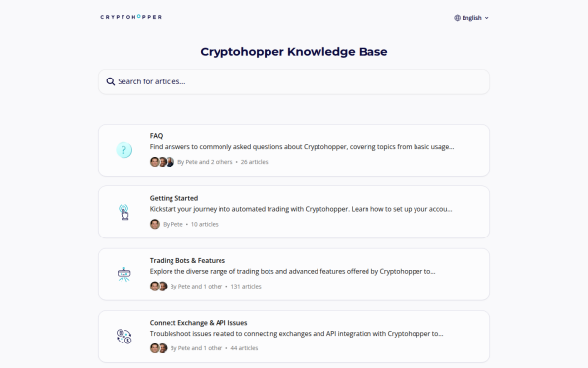The image size is (588, 368).
Task: Click avatars in Connect Exchange card
Action: (158, 348)
